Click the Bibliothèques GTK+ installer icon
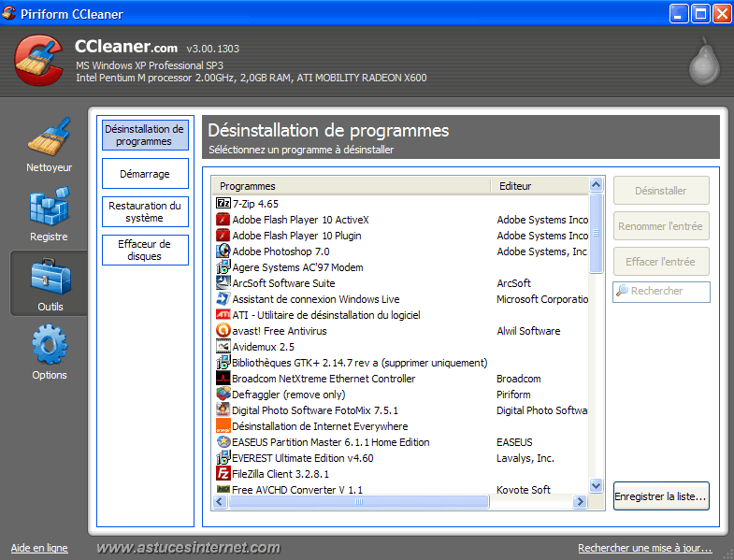This screenshot has height=560, width=734. pos(223,362)
